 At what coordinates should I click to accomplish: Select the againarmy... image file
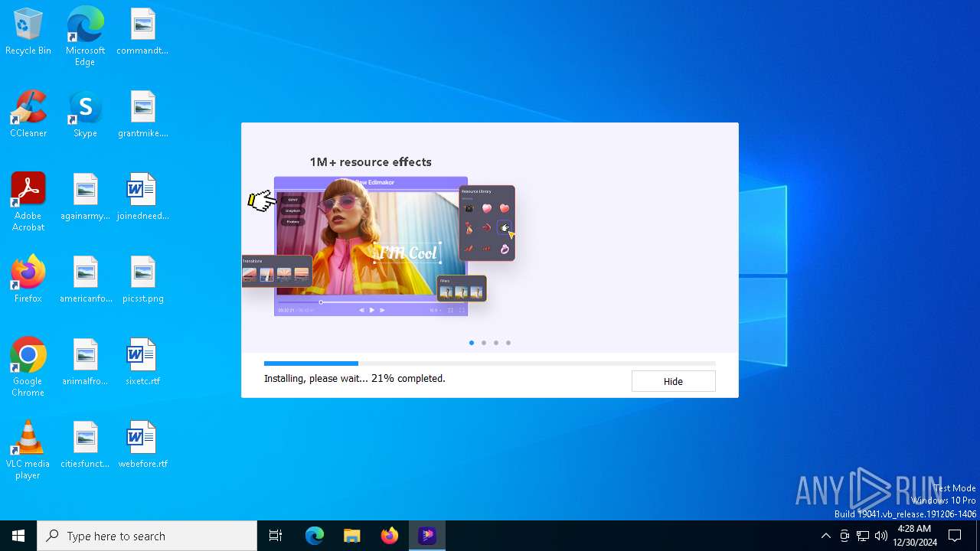85,197
